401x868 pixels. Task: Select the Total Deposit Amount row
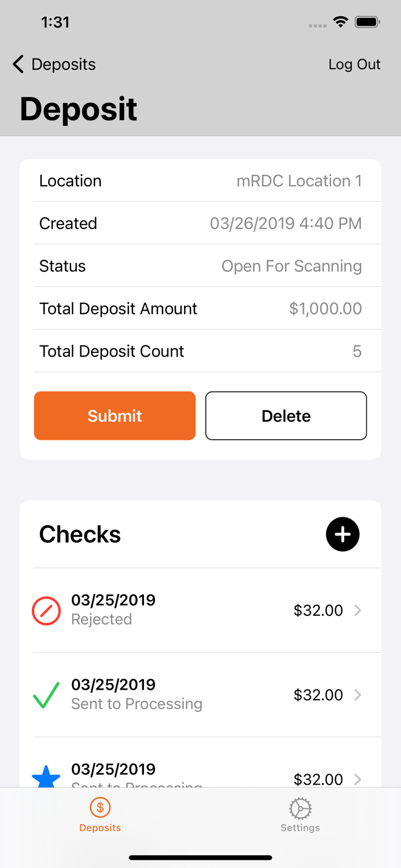click(x=200, y=308)
